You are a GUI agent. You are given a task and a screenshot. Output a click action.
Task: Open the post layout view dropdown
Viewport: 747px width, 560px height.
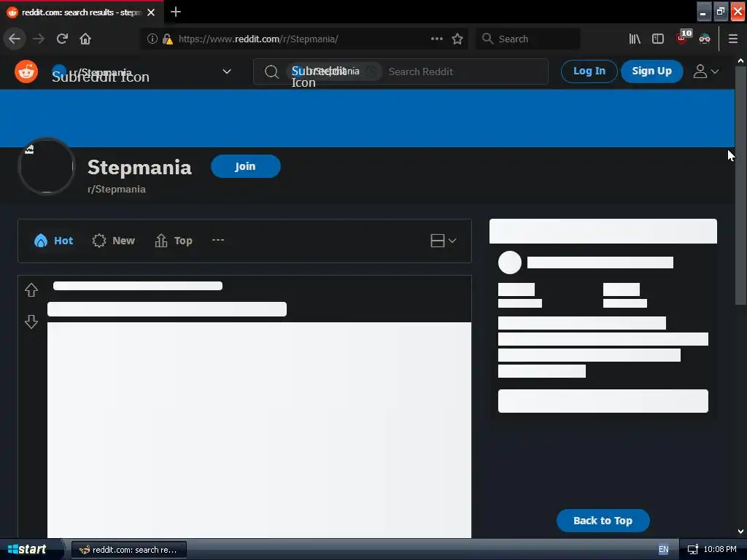pyautogui.click(x=443, y=241)
